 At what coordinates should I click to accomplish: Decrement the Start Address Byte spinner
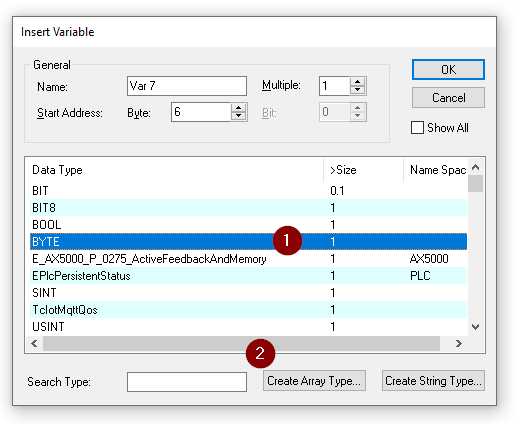coord(238,116)
